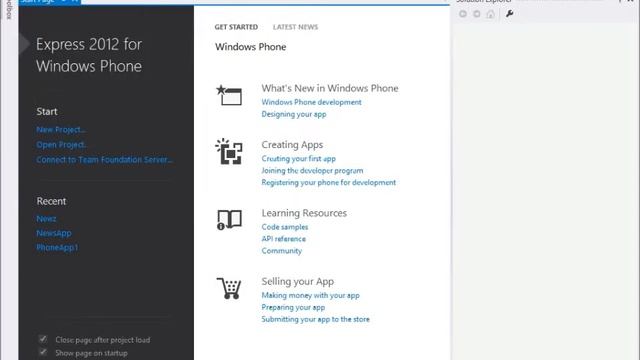
Task: Click the Solution Explorer Forward arrow icon
Action: pos(477,14)
